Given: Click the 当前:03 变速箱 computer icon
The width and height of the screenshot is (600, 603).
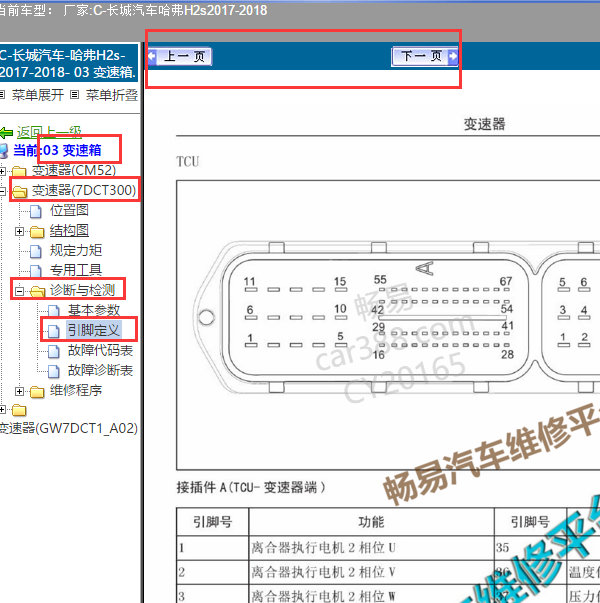Looking at the screenshot, I should coord(4,151).
